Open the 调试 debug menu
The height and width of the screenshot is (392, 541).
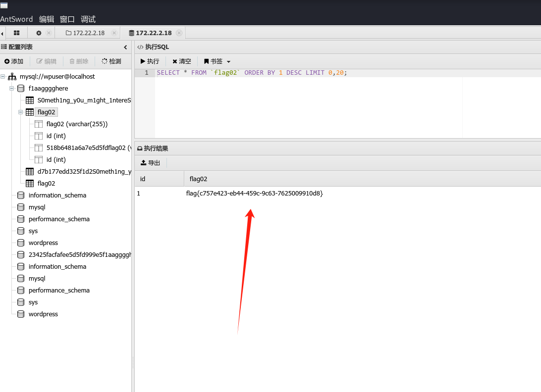pyautogui.click(x=88, y=19)
